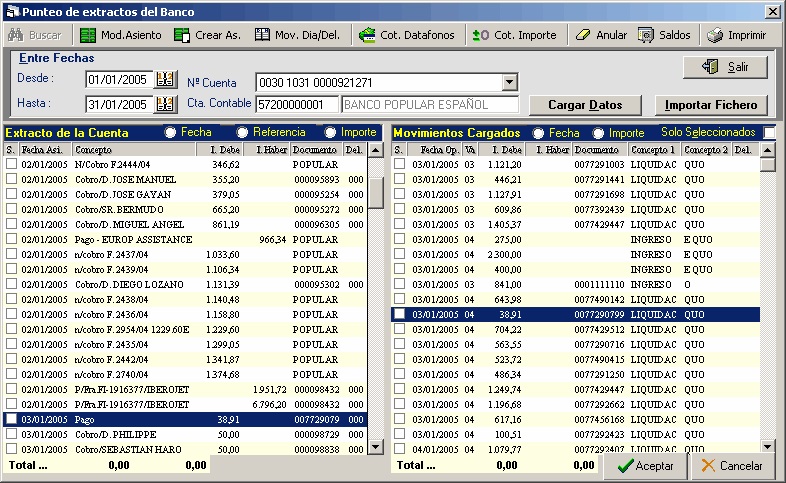Open the calendar picker for Hasta date

tap(165, 104)
